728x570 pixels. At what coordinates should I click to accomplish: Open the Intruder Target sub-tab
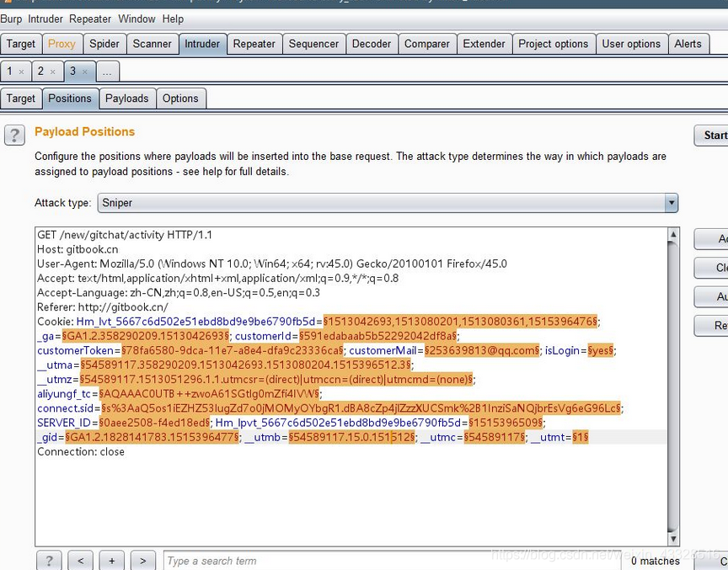click(21, 99)
